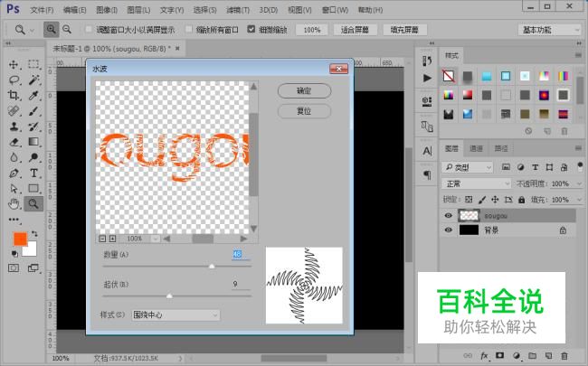The width and height of the screenshot is (588, 366).
Task: Swap foreground and background colors
Action: click(x=34, y=233)
